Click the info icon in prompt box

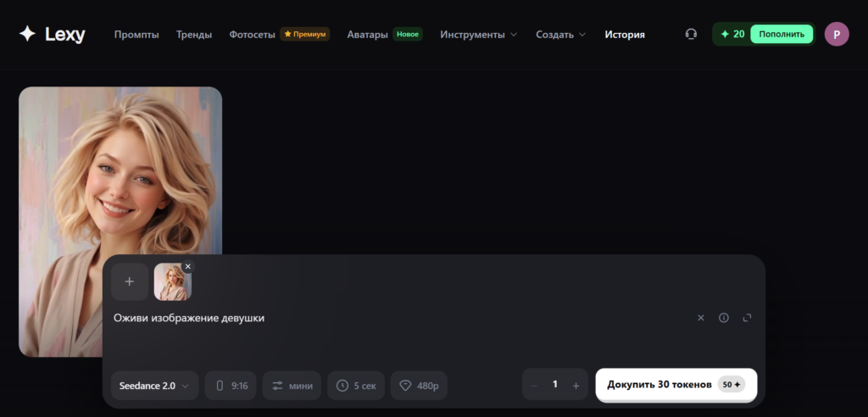(x=724, y=318)
